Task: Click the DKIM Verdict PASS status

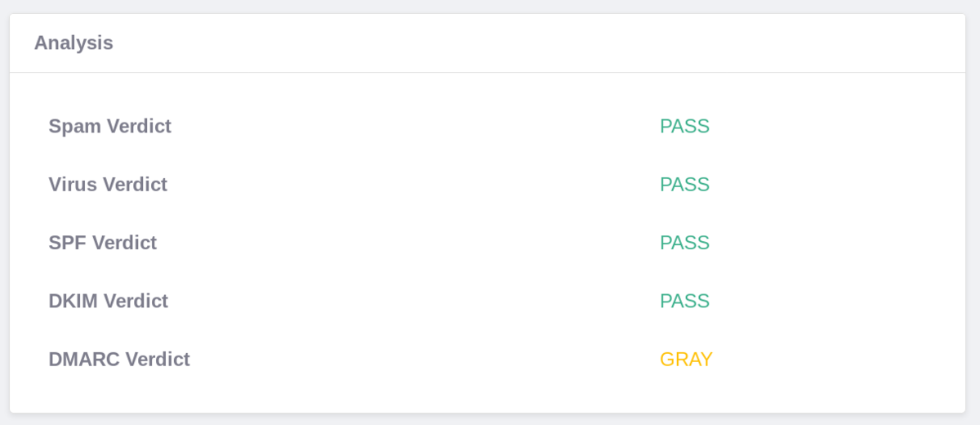Action: tap(684, 302)
